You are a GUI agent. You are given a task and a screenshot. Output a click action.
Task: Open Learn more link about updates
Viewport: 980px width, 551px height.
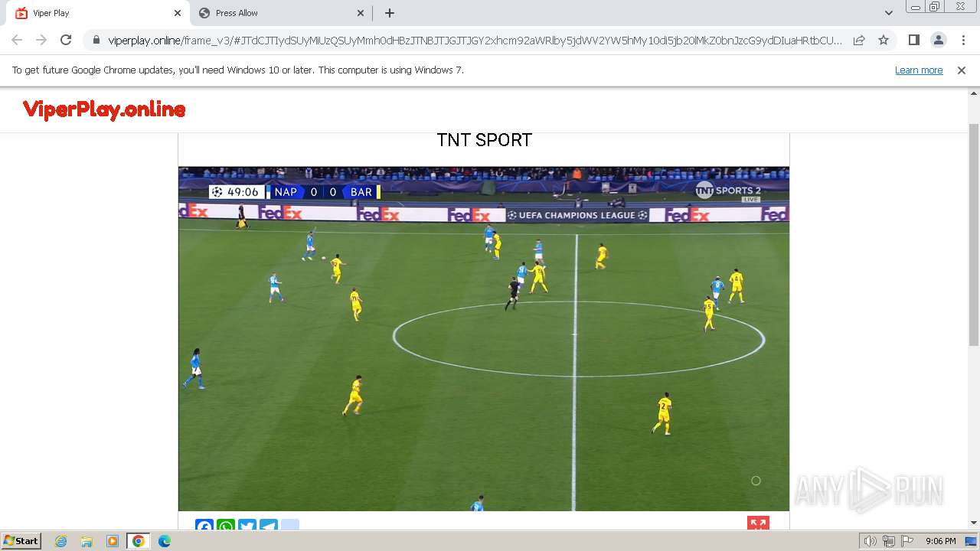pos(919,70)
